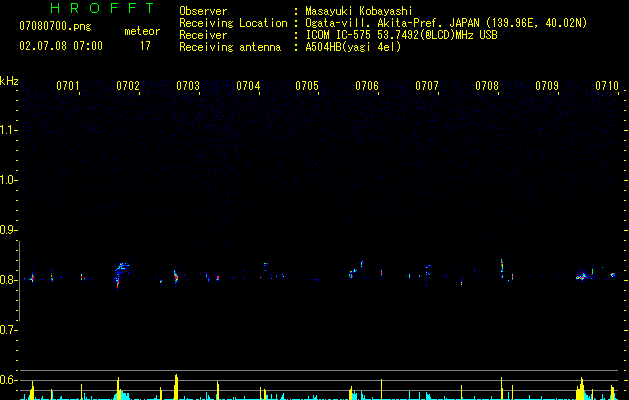Click the 0.7 kHz axis label
The width and height of the screenshot is (629, 400).
click(x=8, y=330)
